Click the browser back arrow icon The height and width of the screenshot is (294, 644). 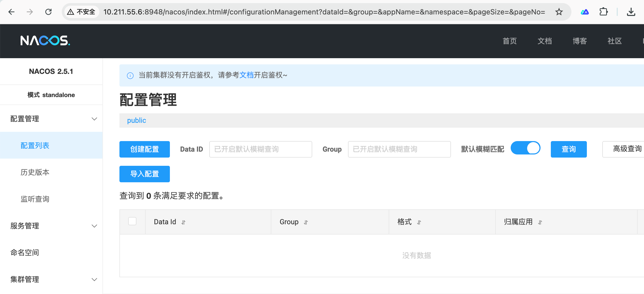click(x=11, y=12)
